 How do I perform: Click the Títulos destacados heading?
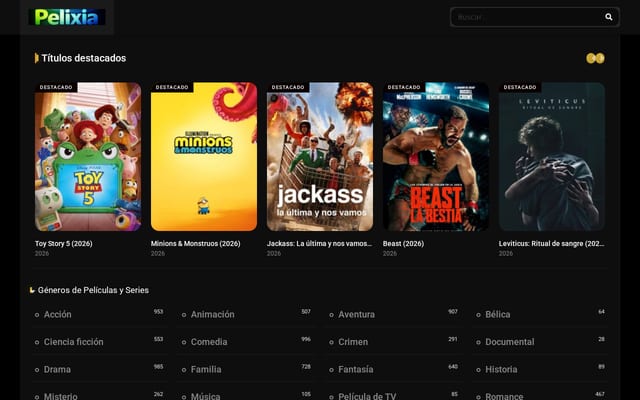point(84,58)
